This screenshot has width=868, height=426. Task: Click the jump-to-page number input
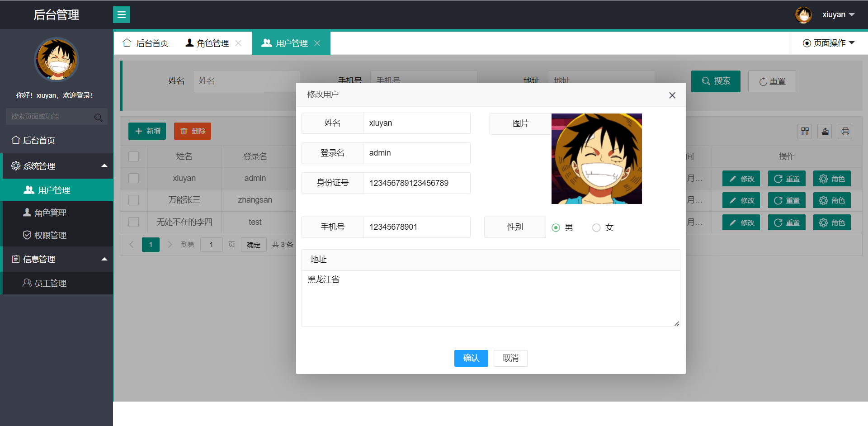211,245
